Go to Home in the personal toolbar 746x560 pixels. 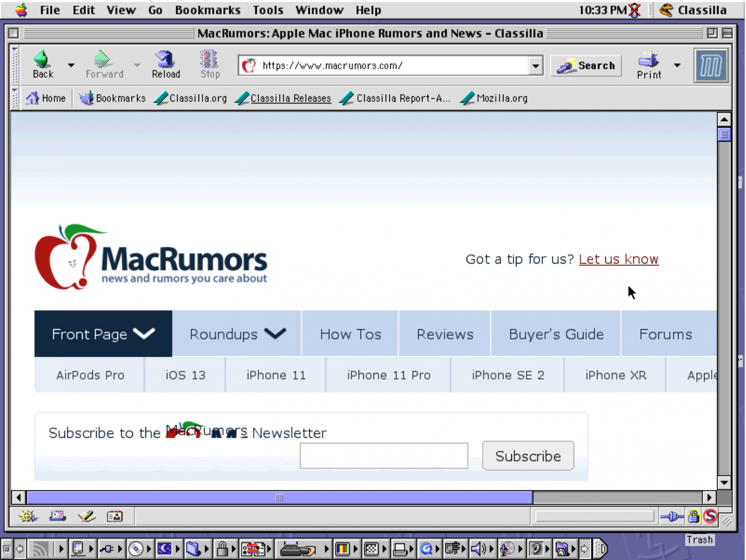click(46, 98)
